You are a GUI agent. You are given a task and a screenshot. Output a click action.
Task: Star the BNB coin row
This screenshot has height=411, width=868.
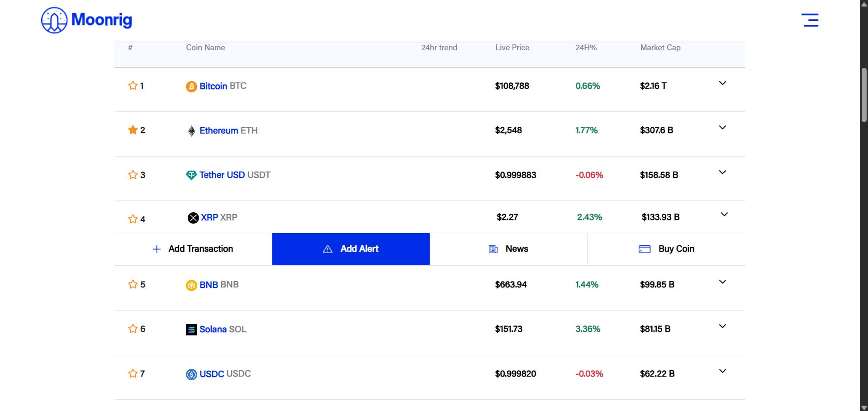(x=133, y=284)
